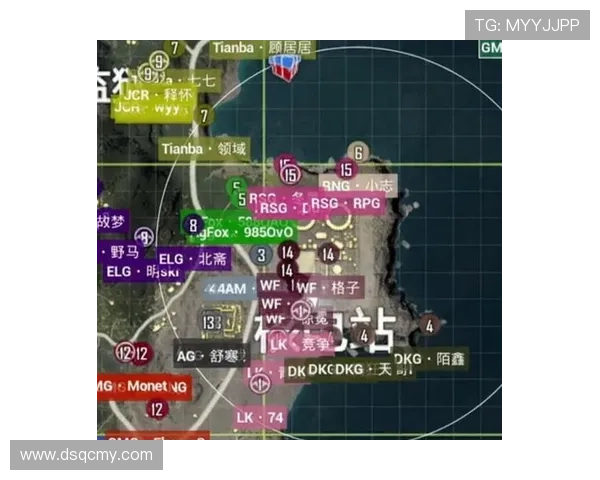Select the team 6 player marker
The width and height of the screenshot is (600, 480).
[358, 153]
